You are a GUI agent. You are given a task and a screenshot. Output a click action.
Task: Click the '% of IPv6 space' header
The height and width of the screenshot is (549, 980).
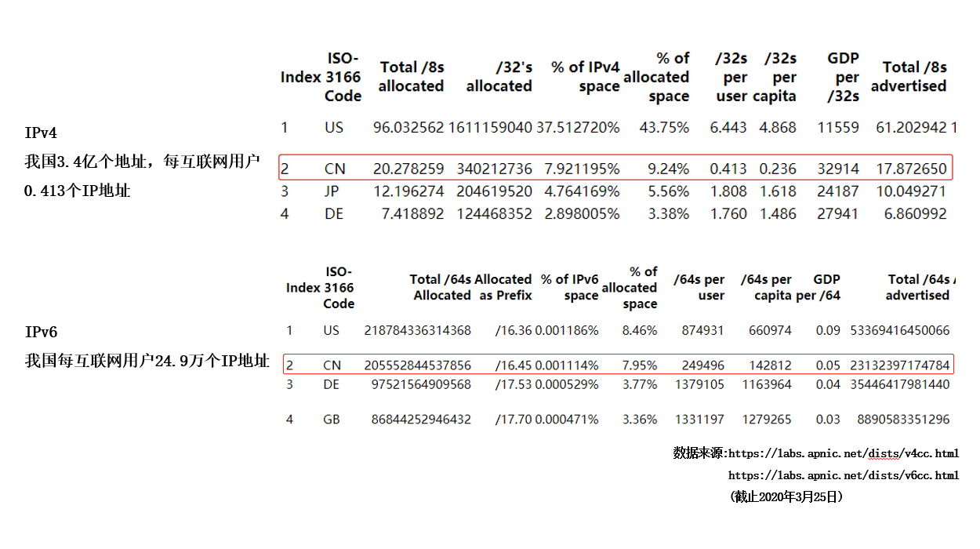[x=570, y=287]
